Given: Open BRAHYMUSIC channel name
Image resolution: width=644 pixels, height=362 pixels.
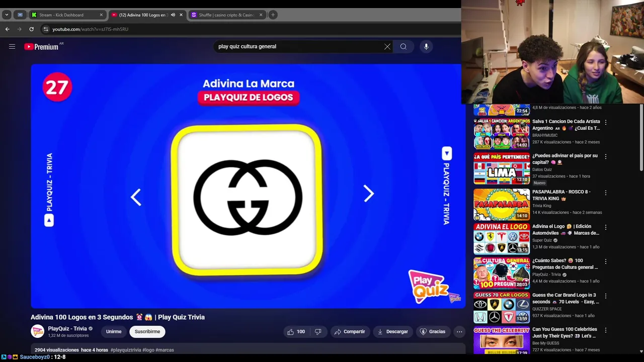Looking at the screenshot, I should pyautogui.click(x=545, y=135).
